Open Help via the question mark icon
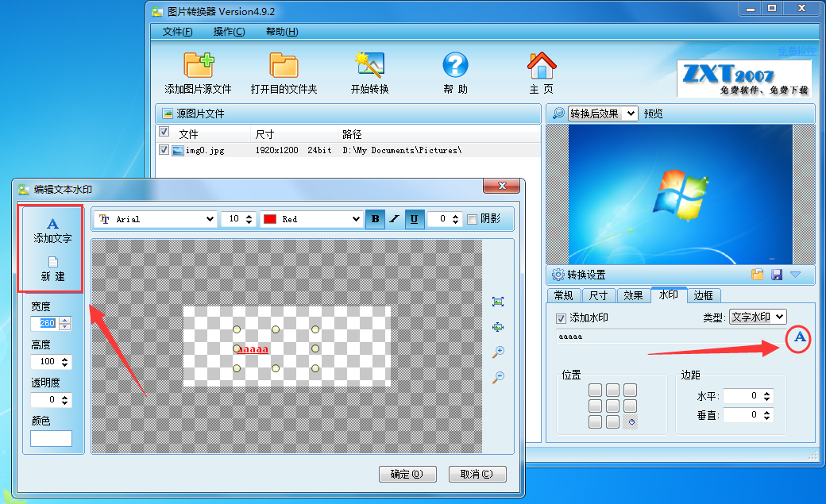826x504 pixels. (x=455, y=65)
